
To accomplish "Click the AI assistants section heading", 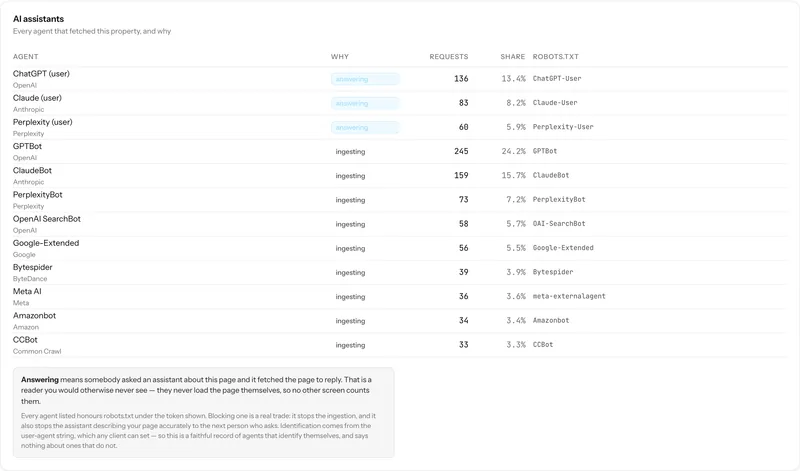I will coord(38,19).
